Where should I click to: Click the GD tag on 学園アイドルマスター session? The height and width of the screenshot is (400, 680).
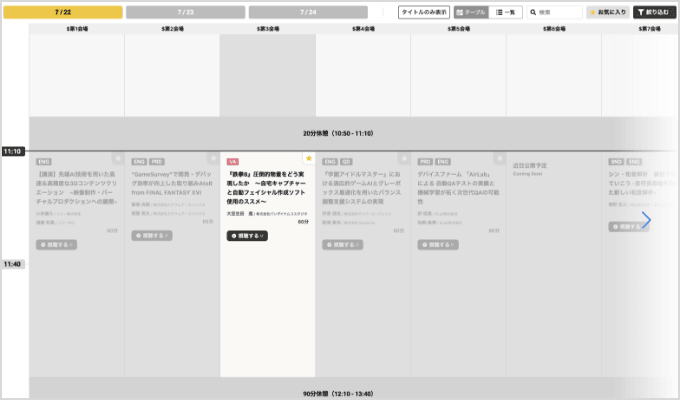(346, 162)
